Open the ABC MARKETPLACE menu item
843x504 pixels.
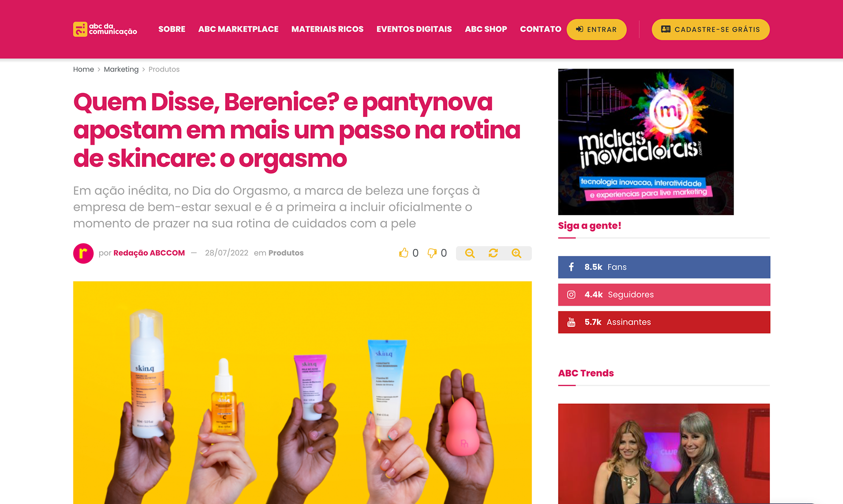tap(238, 29)
